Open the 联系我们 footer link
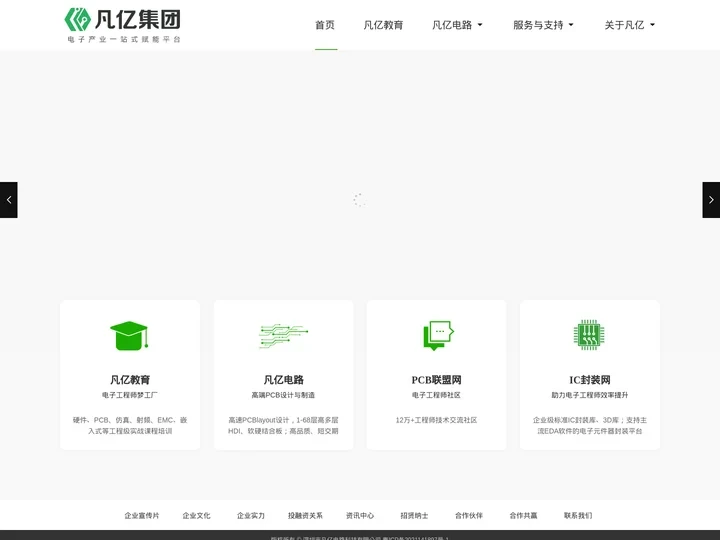Screen dimensions: 720x540 [x=578, y=516]
